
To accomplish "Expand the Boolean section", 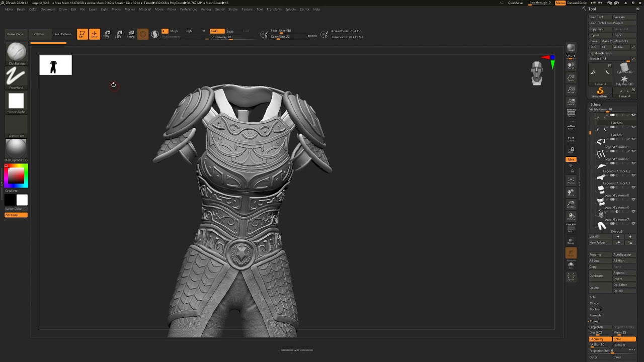I will click(x=595, y=309).
